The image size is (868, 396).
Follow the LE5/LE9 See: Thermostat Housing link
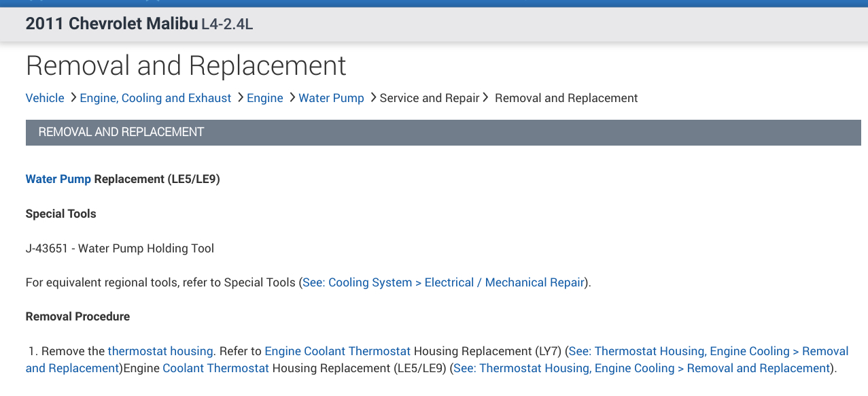tap(642, 368)
